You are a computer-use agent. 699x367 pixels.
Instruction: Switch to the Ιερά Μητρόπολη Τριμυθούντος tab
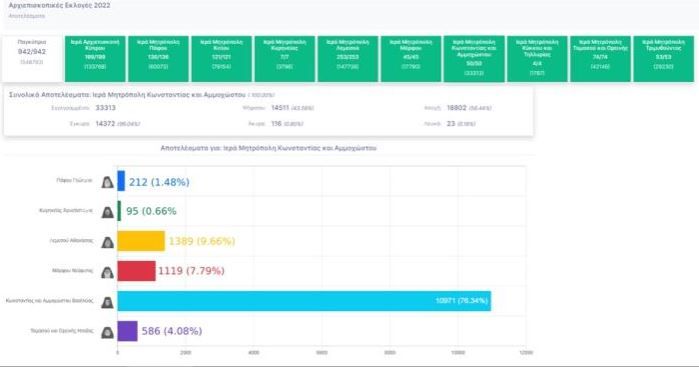click(663, 59)
